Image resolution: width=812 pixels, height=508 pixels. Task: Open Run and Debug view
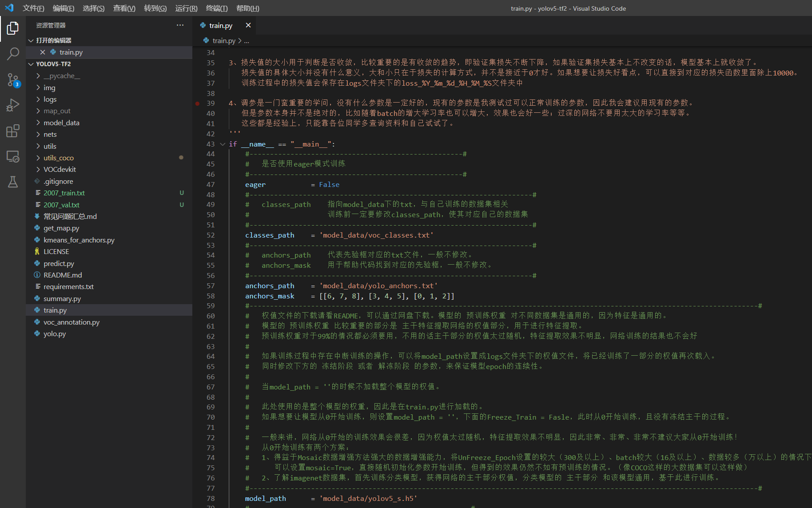click(x=13, y=105)
